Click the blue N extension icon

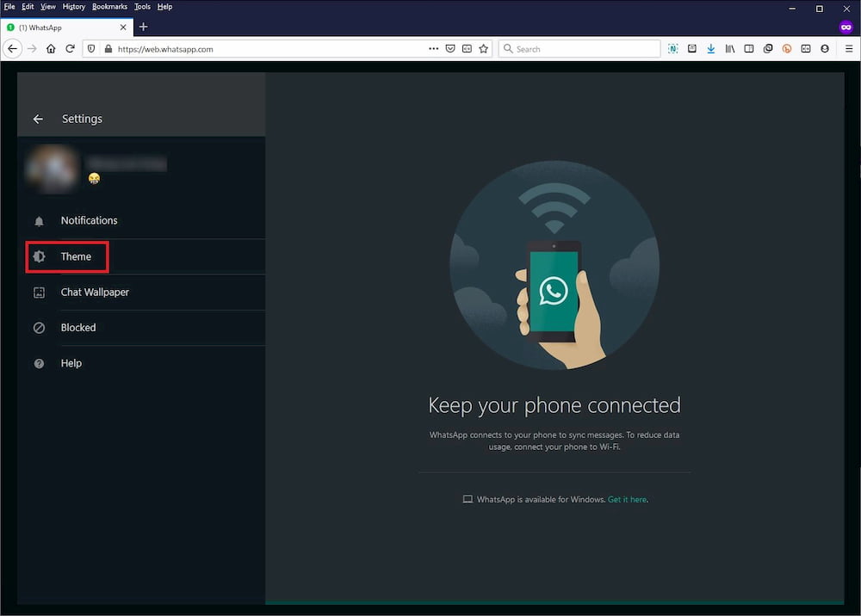point(672,49)
